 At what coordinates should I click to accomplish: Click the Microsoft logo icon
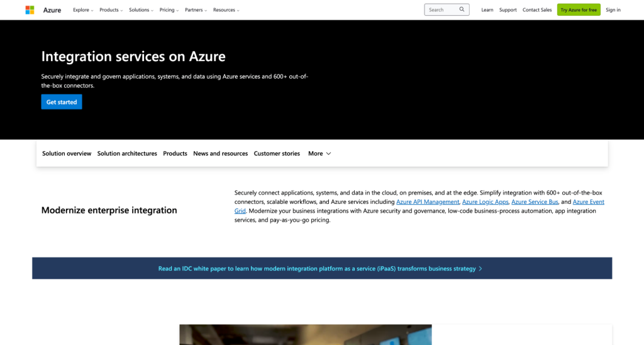click(30, 10)
